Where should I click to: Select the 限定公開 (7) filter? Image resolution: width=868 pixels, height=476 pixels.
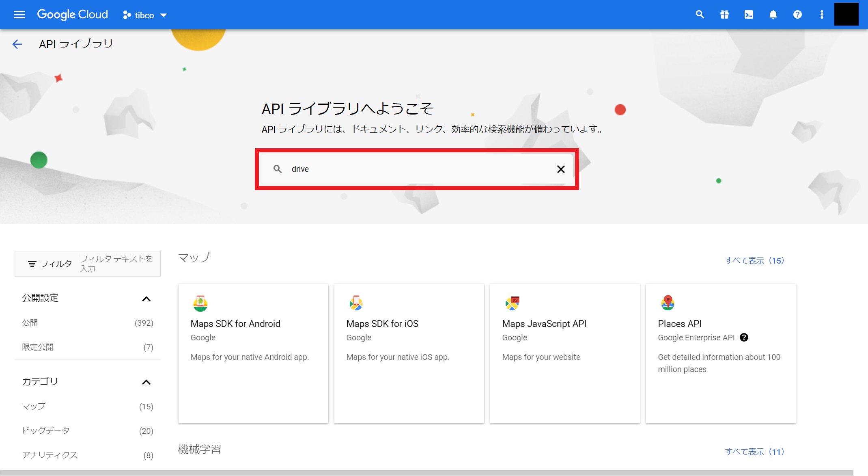(x=88, y=347)
